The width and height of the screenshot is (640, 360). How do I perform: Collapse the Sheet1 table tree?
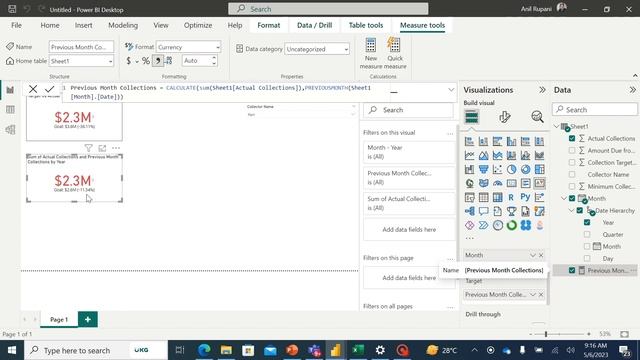(x=556, y=127)
